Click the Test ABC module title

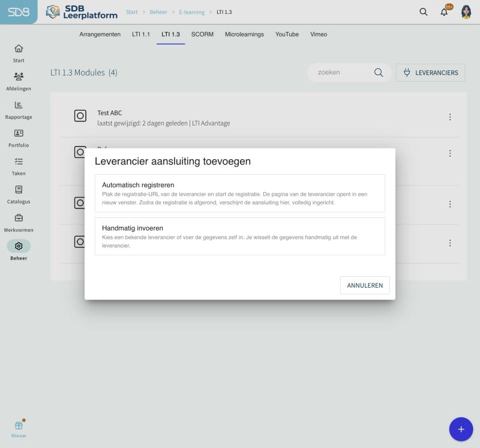(110, 113)
